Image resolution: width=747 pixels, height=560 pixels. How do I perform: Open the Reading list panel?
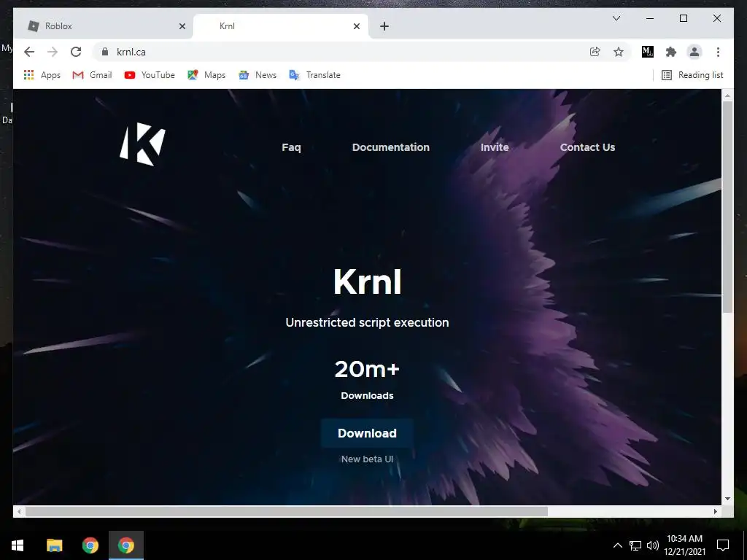692,75
